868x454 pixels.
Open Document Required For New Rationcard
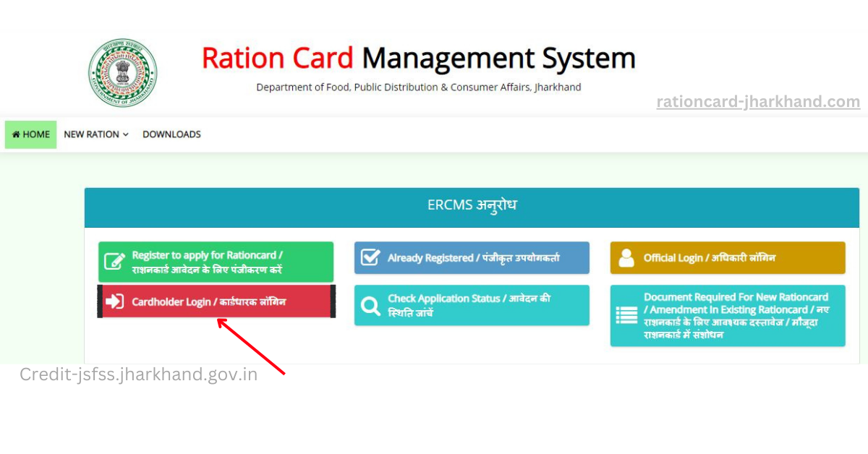point(727,315)
